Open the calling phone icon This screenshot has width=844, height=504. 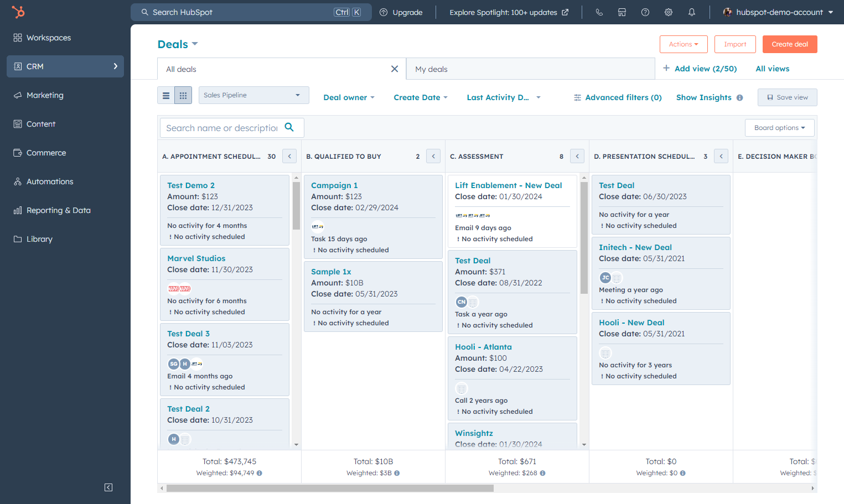coord(599,12)
